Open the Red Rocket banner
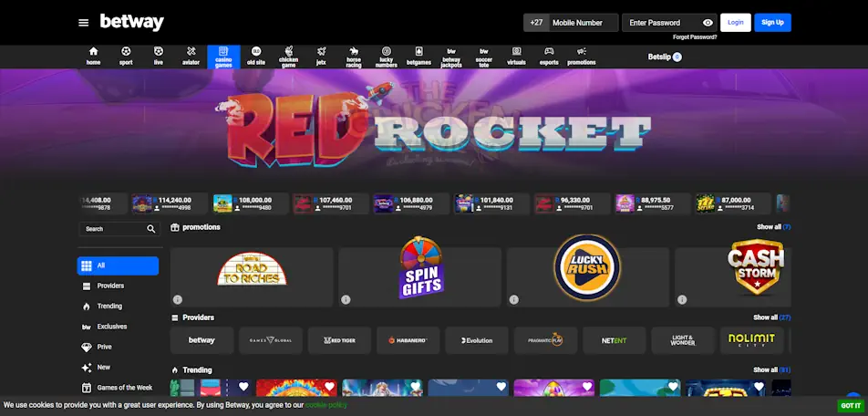Image resolution: width=868 pixels, height=416 pixels. (x=434, y=126)
